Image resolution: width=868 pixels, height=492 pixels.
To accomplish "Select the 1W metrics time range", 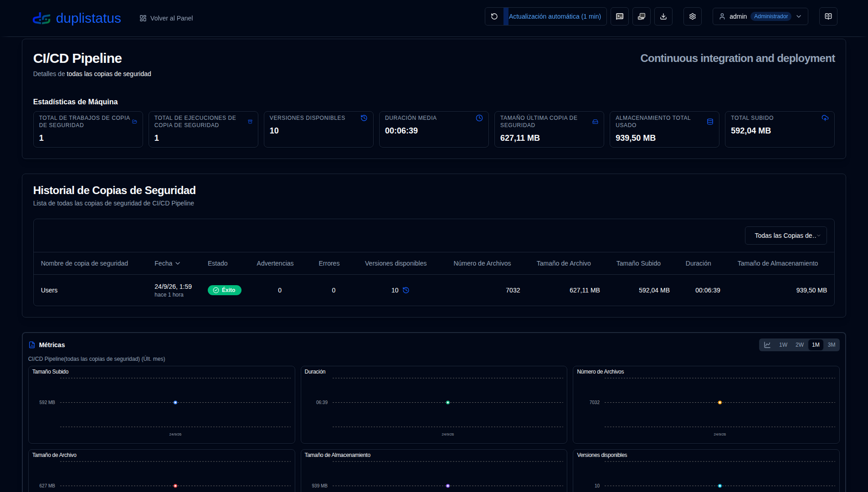I will [783, 345].
